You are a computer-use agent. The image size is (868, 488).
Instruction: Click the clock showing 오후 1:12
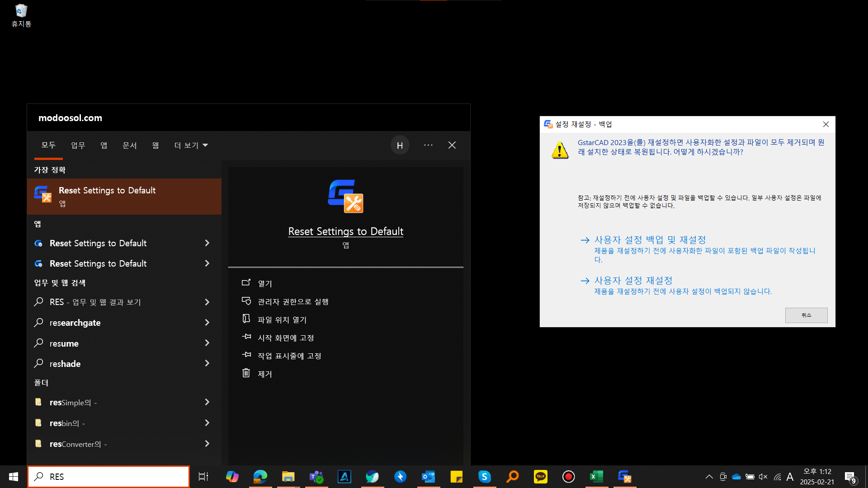817,477
